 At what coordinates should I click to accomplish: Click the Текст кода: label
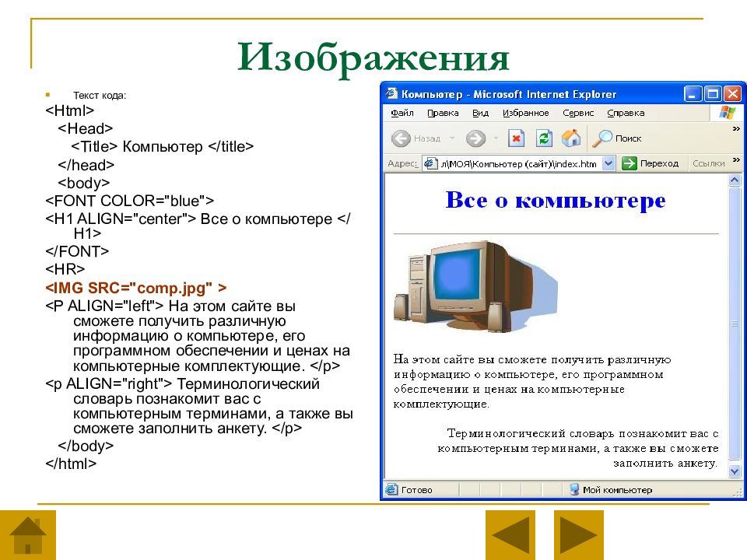click(100, 95)
